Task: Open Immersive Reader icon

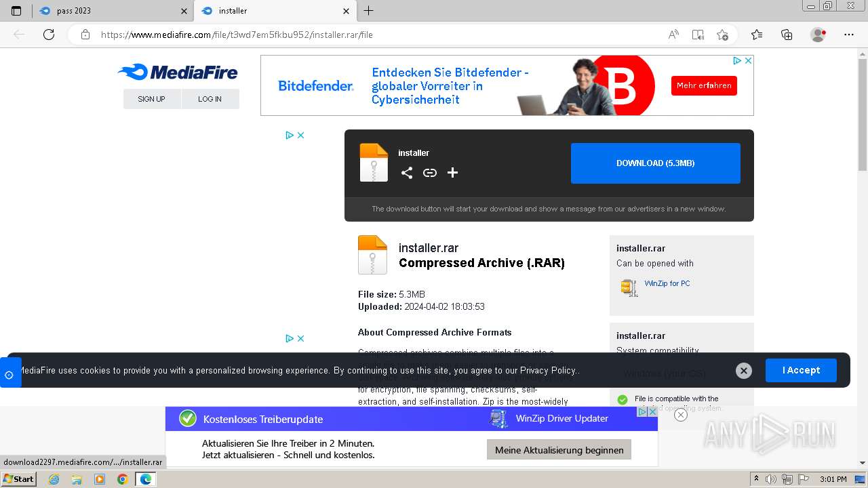Action: (698, 35)
